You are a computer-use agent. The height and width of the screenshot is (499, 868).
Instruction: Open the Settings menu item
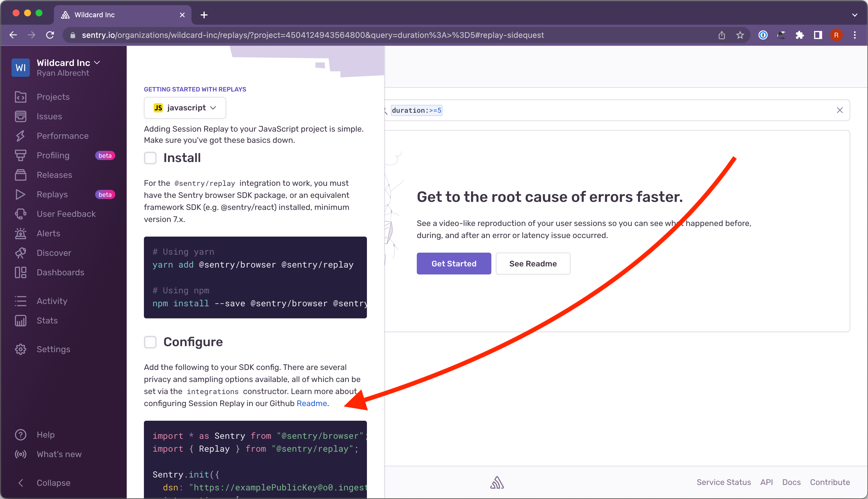coord(53,349)
